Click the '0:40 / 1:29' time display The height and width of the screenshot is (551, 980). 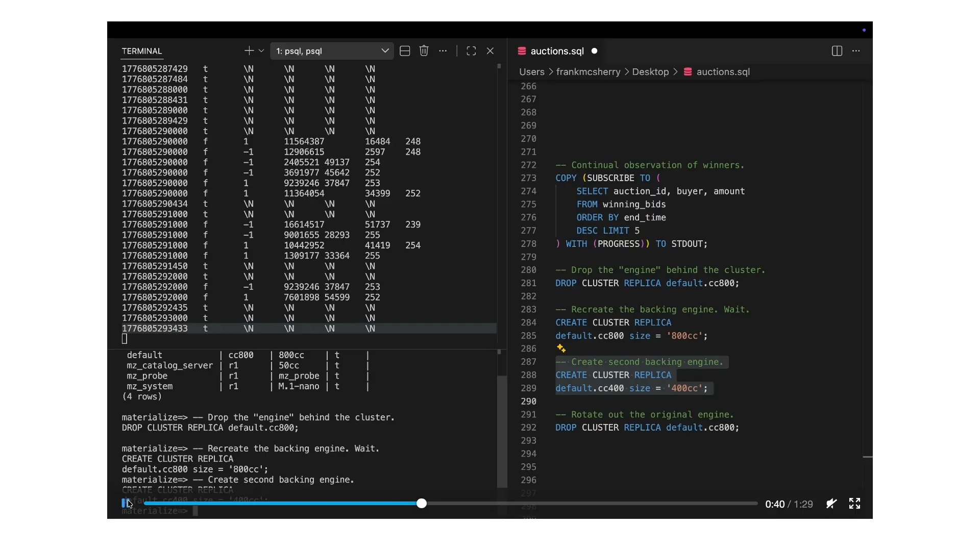coord(789,504)
